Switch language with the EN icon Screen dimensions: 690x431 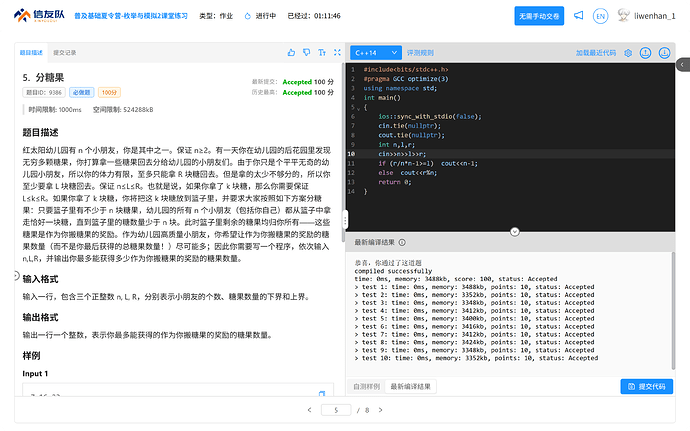tap(601, 16)
